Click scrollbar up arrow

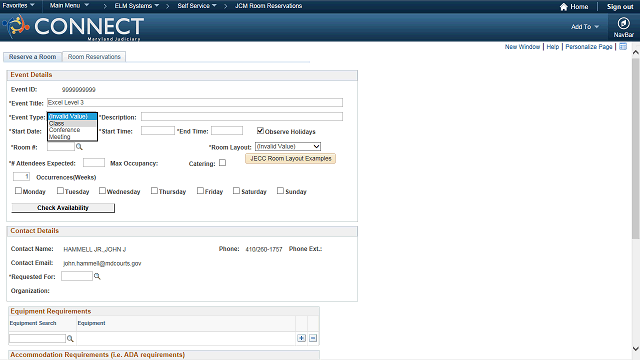point(636,52)
